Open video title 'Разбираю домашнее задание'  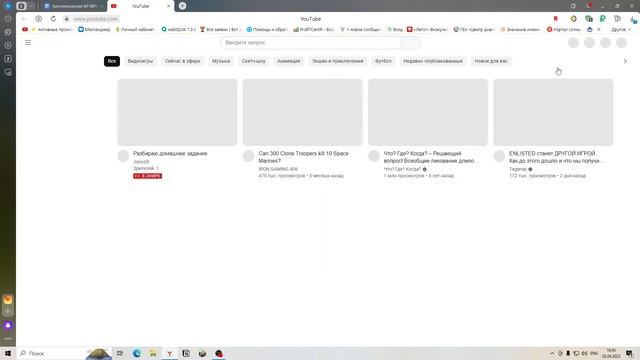click(170, 153)
